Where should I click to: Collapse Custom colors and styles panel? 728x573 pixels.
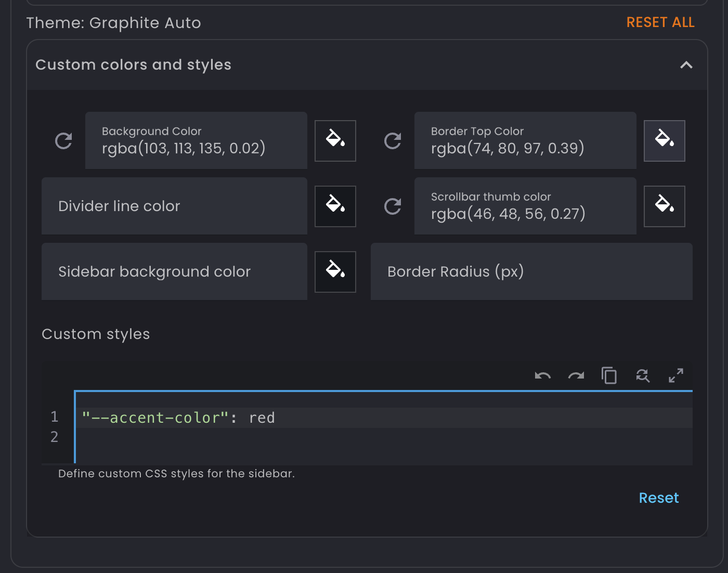click(x=686, y=65)
